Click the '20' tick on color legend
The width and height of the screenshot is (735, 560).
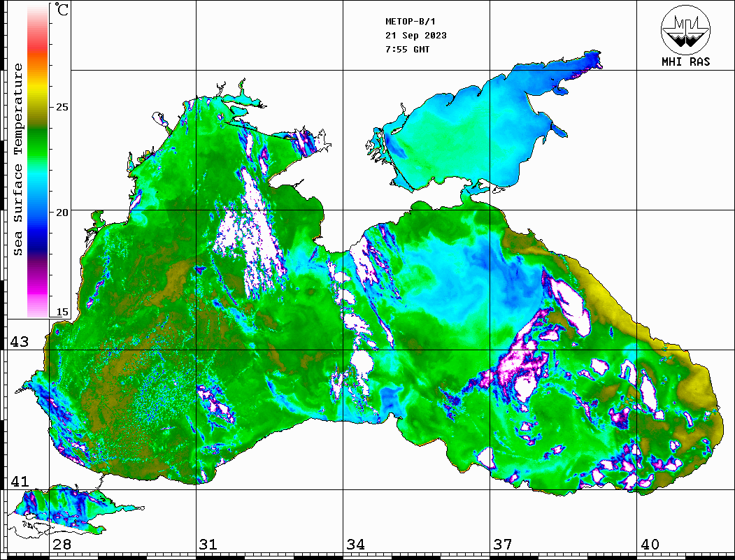62,213
